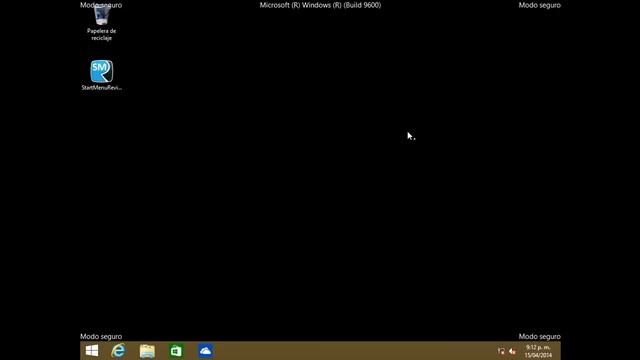
Task: Open the Windows Store taskbar icon
Action: (176, 351)
